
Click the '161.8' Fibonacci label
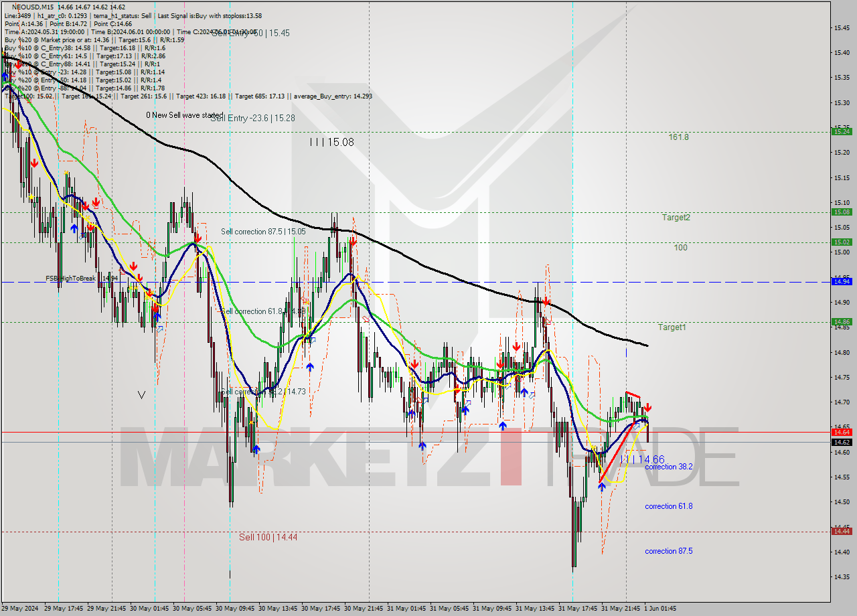[x=678, y=137]
